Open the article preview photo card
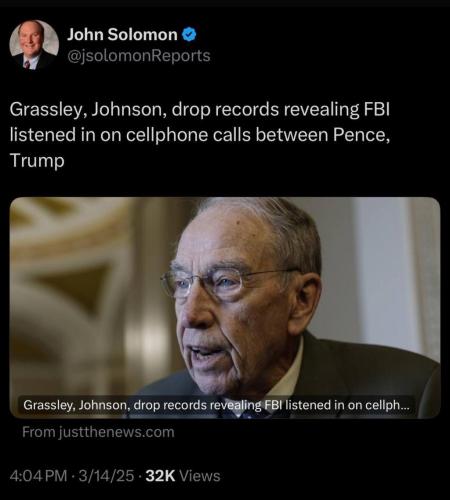 (225, 308)
